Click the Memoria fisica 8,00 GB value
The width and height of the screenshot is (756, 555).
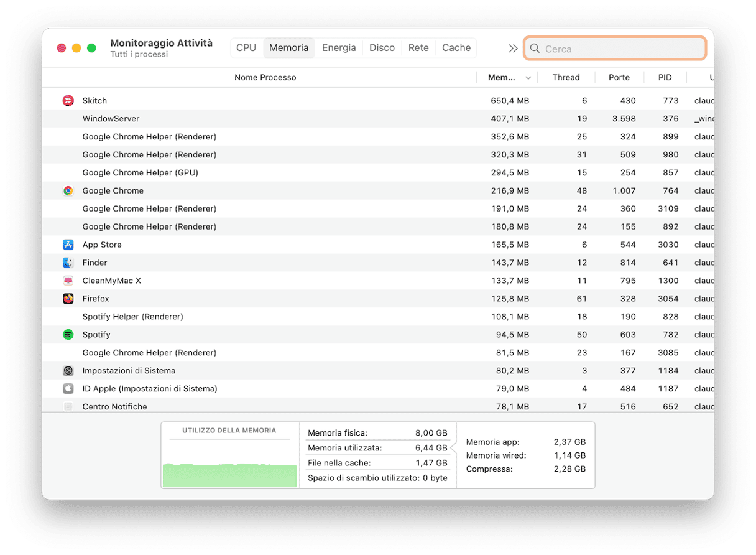point(431,433)
